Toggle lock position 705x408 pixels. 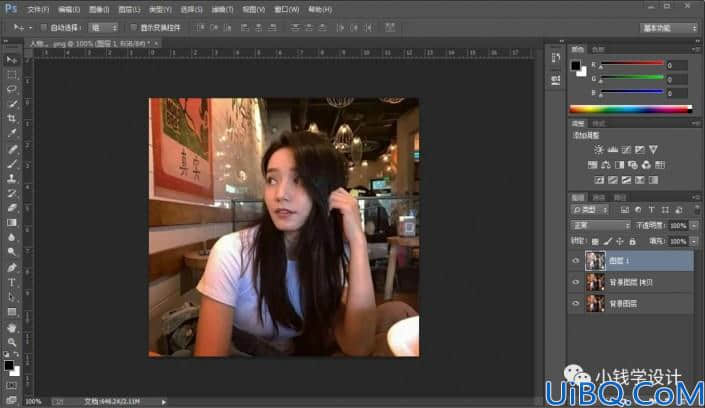point(620,242)
